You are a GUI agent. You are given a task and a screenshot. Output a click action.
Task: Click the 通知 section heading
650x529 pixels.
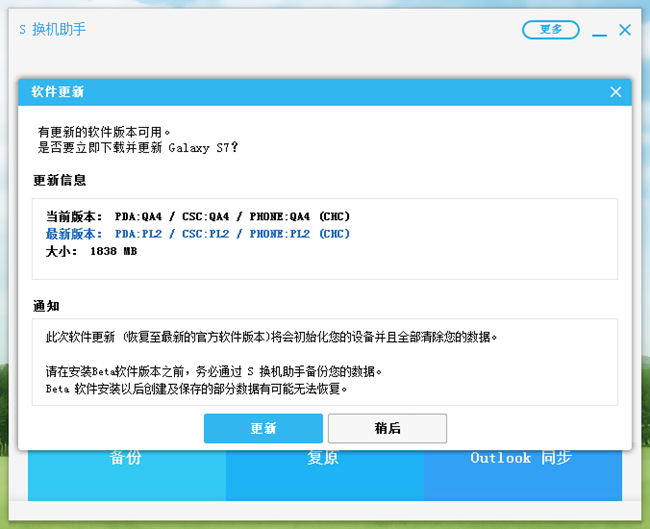tap(47, 307)
